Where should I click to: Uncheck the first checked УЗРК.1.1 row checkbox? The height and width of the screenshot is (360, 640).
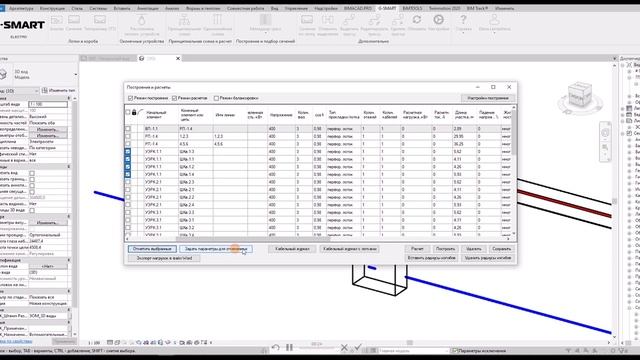coord(128,151)
